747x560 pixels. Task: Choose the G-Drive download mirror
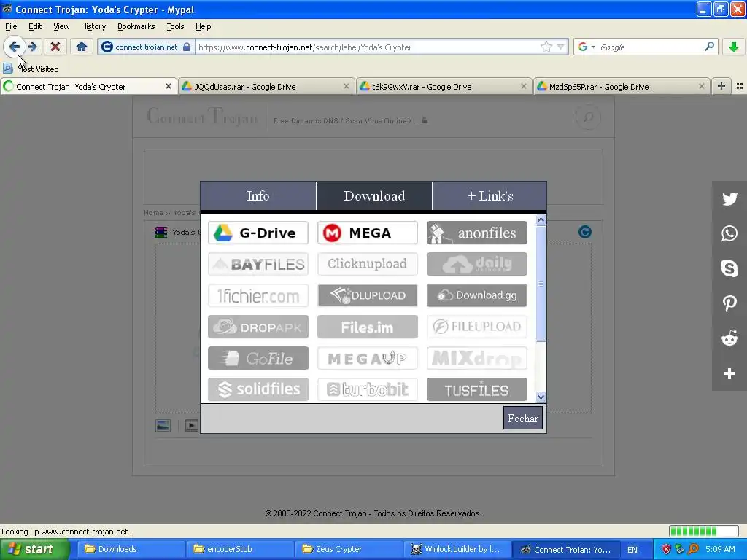[258, 233]
